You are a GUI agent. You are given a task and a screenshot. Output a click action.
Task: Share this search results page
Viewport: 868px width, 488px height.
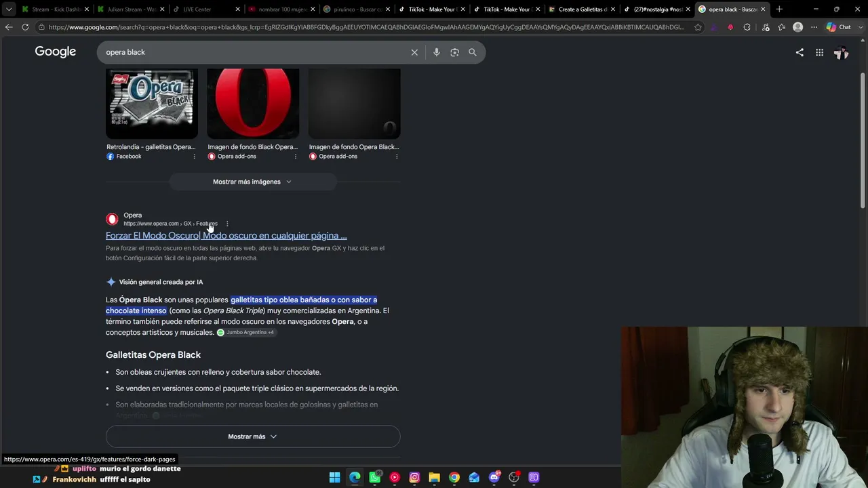tap(800, 52)
